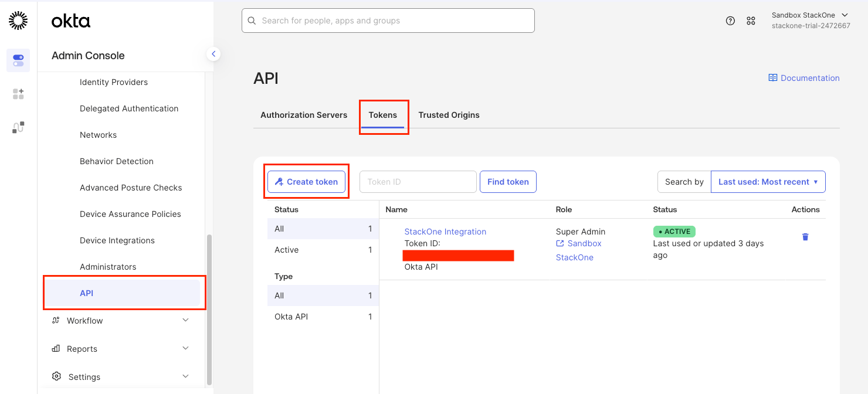Screen dimensions: 868x394
Task: Select the Tokens tab
Action: pyautogui.click(x=383, y=115)
